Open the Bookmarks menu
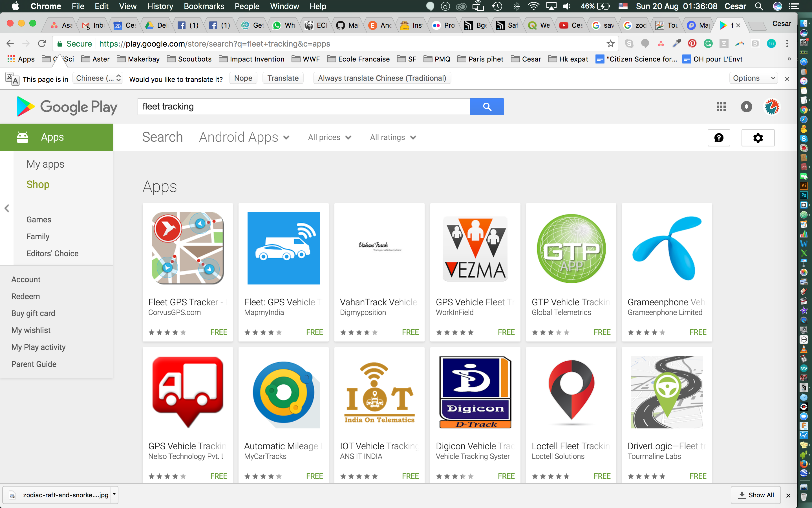 tap(204, 6)
